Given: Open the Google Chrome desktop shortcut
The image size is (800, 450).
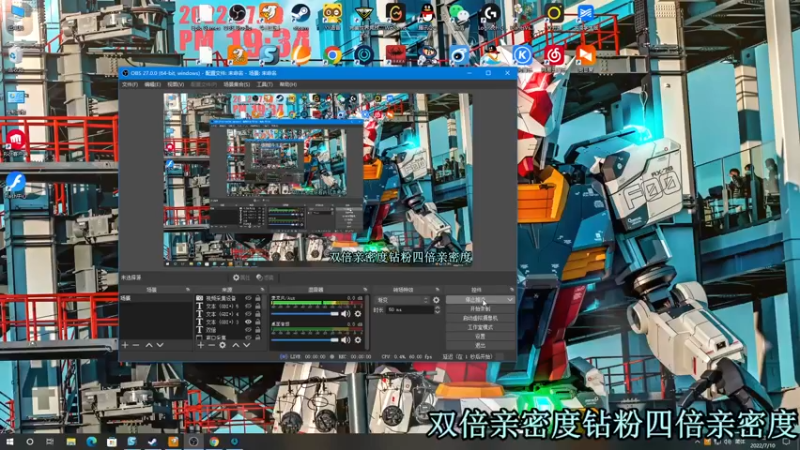Looking at the screenshot, I should (332, 55).
